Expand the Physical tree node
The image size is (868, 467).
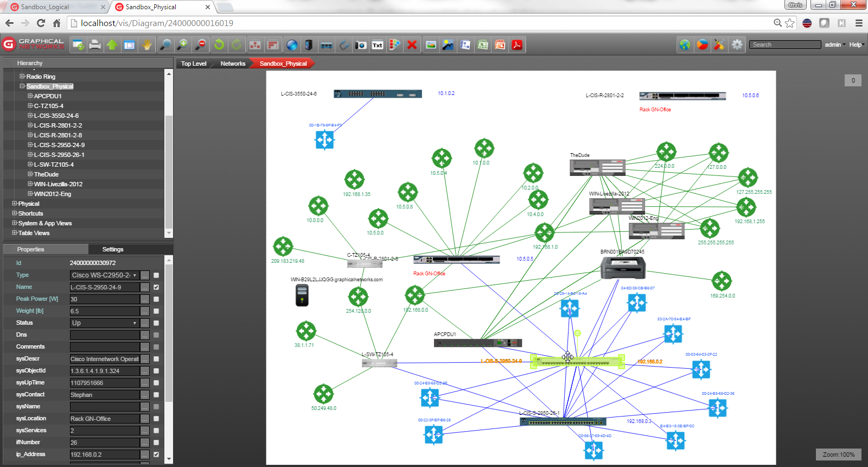tap(15, 204)
